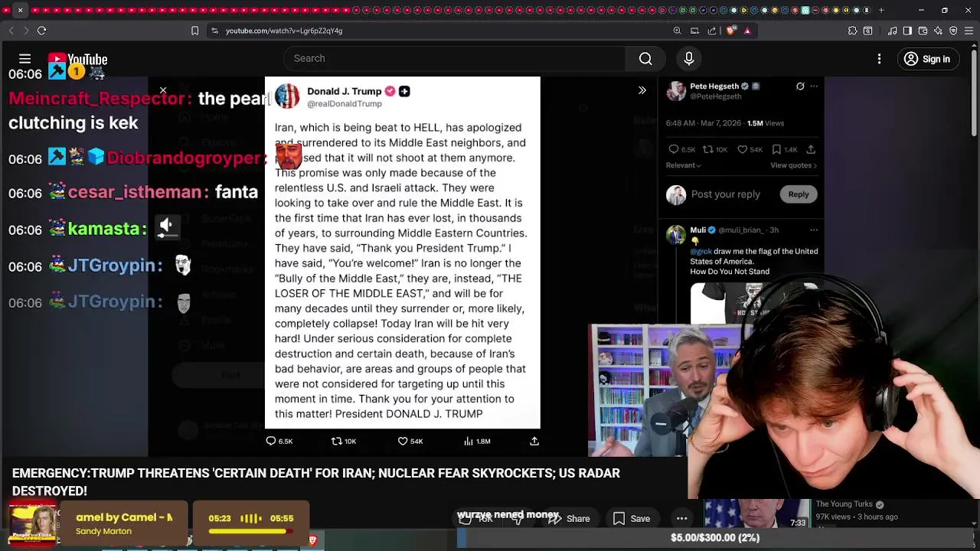Go to the YouTube home logo

point(77,60)
